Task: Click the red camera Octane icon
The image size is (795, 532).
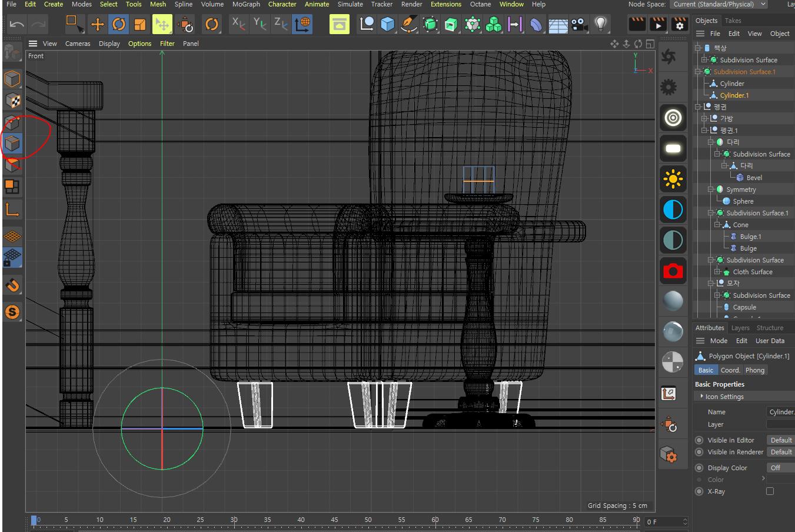Action: (x=673, y=271)
